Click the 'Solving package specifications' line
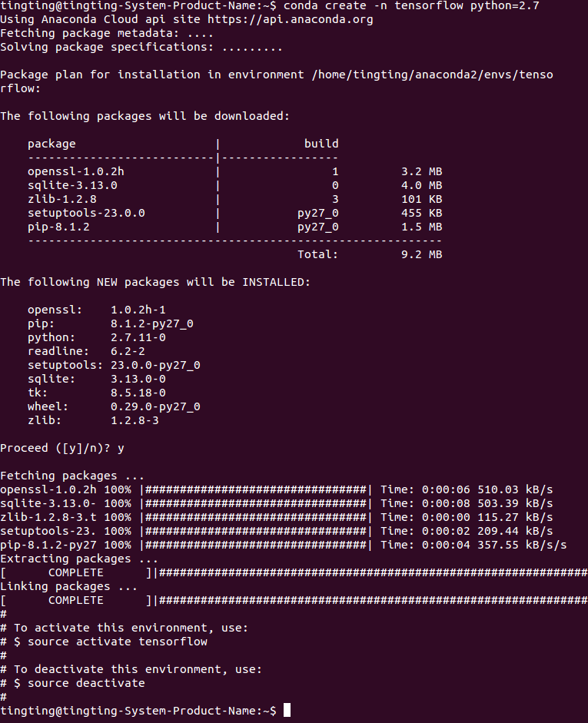Viewport: 588px width, 723px height. [141, 48]
